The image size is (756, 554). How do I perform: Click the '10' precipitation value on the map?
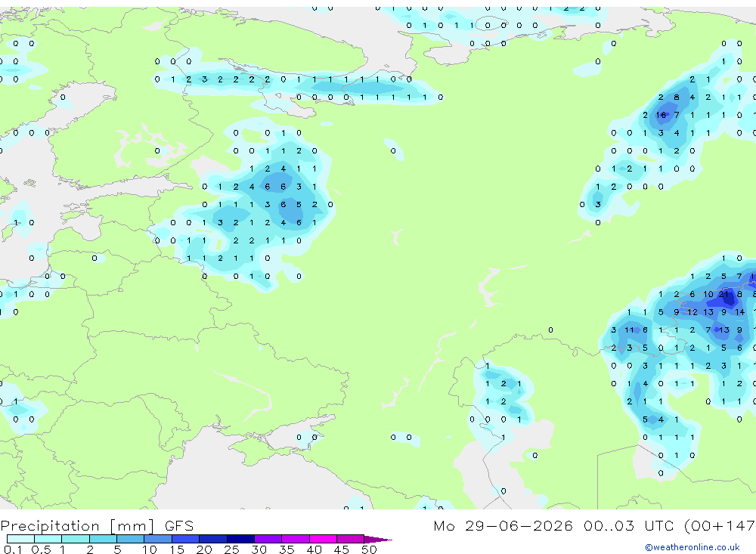[708, 294]
